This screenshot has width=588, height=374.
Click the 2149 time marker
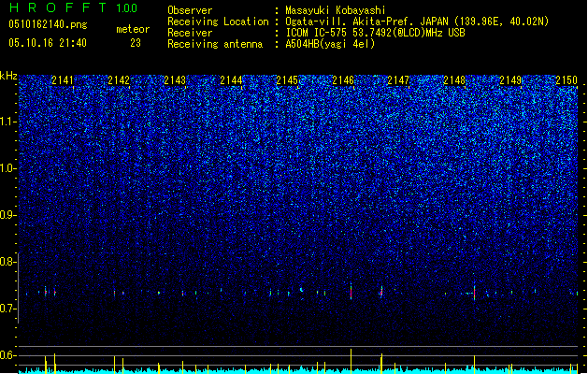pos(510,80)
